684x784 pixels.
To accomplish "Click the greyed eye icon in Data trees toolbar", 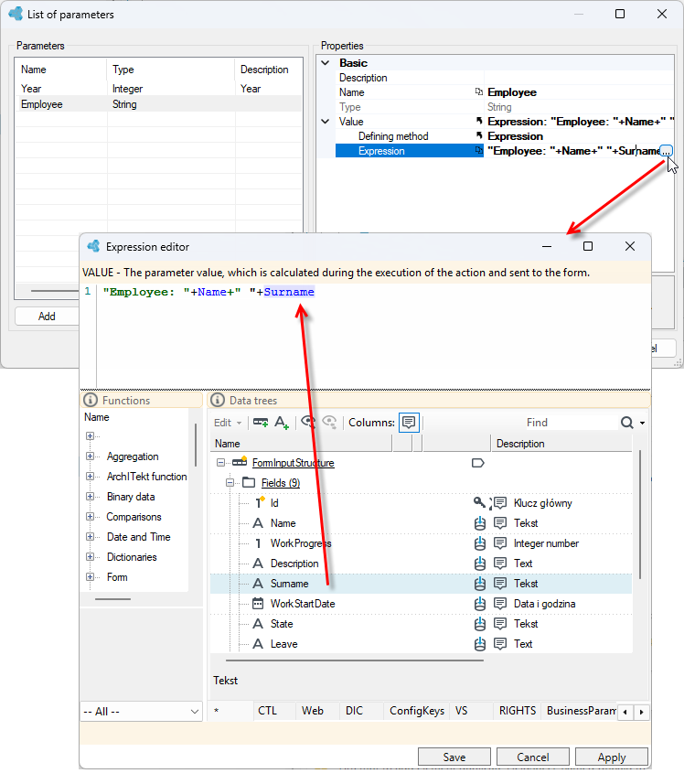I will click(x=329, y=423).
